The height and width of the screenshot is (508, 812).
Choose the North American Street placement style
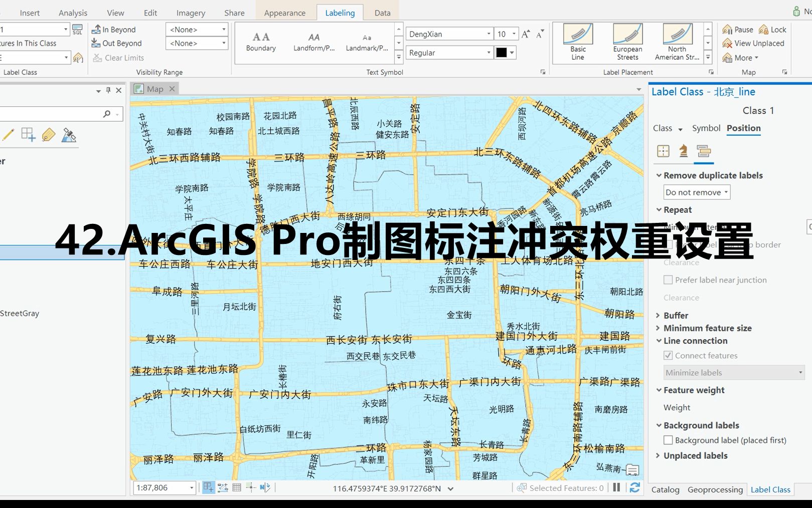pyautogui.click(x=677, y=43)
